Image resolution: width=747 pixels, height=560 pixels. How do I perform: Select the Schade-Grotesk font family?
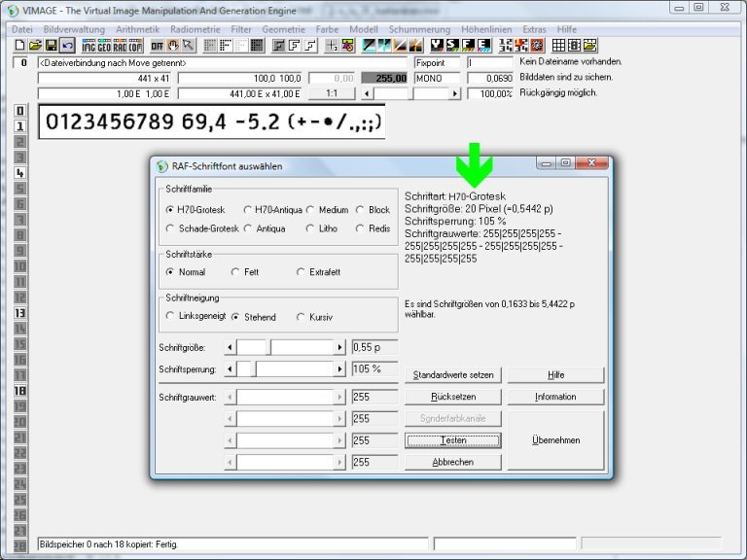pos(171,228)
